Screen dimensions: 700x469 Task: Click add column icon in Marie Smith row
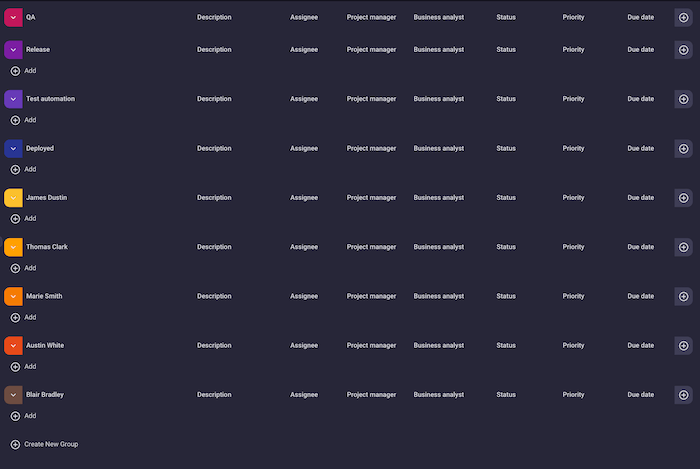pyautogui.click(x=683, y=296)
